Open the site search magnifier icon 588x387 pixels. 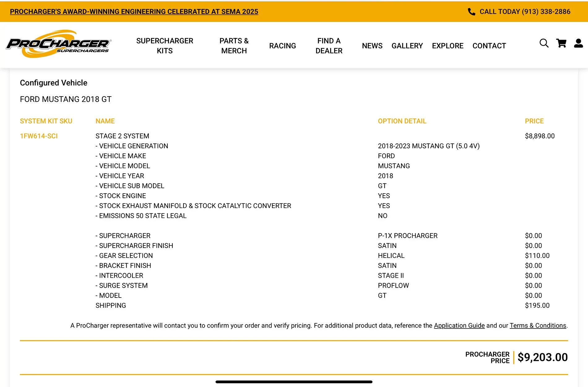544,43
